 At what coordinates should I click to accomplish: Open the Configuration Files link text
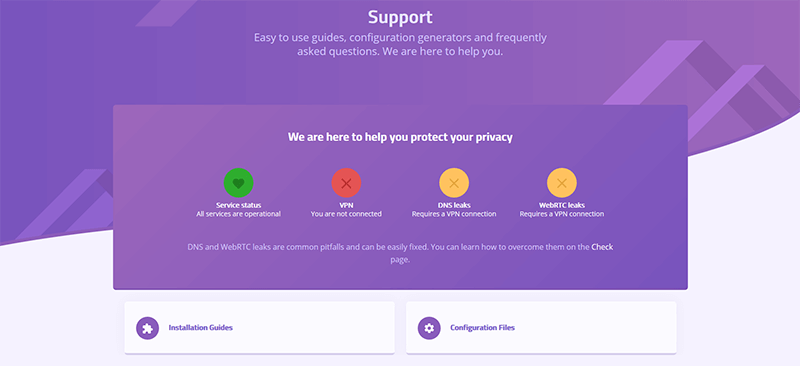483,328
